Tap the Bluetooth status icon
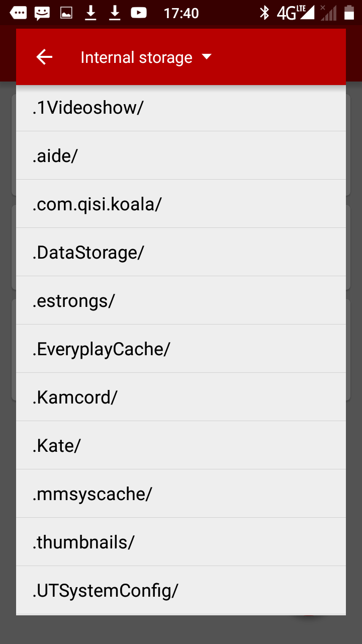The image size is (362, 644). (264, 13)
